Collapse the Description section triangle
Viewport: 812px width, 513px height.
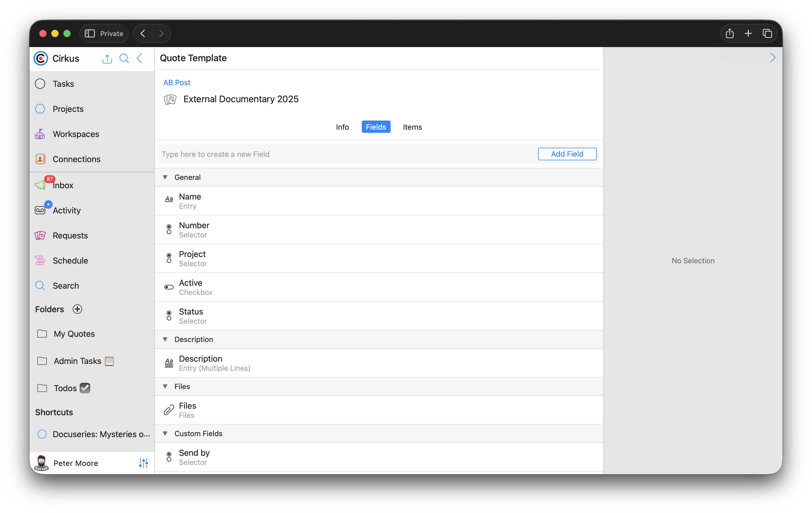(165, 339)
